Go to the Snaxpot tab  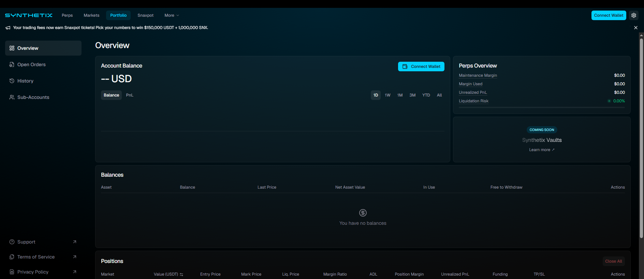145,15
